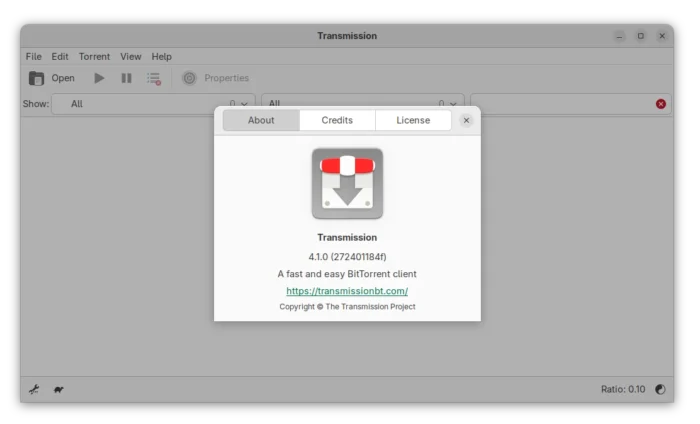700x424 pixels.
Task: Open the Help menu
Action: click(161, 57)
